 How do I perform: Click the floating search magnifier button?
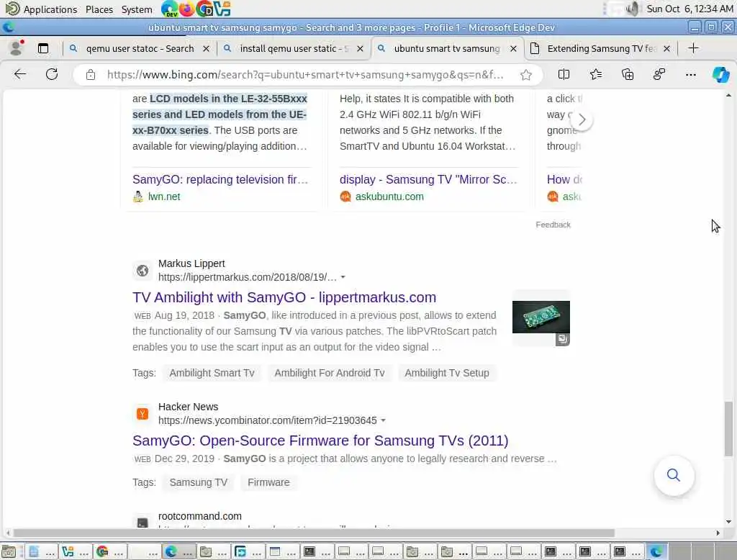coord(674,475)
